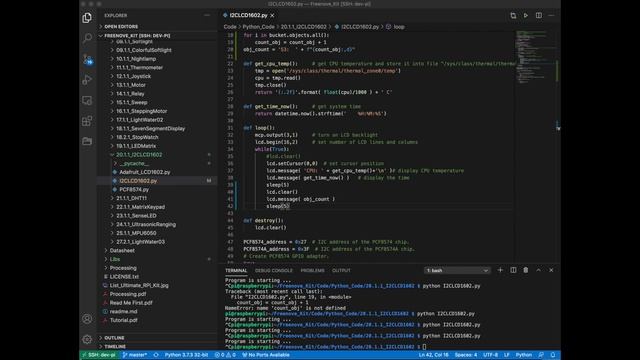The image size is (640, 360).
Task: Open the Tutorial.pdf file
Action: (123, 320)
